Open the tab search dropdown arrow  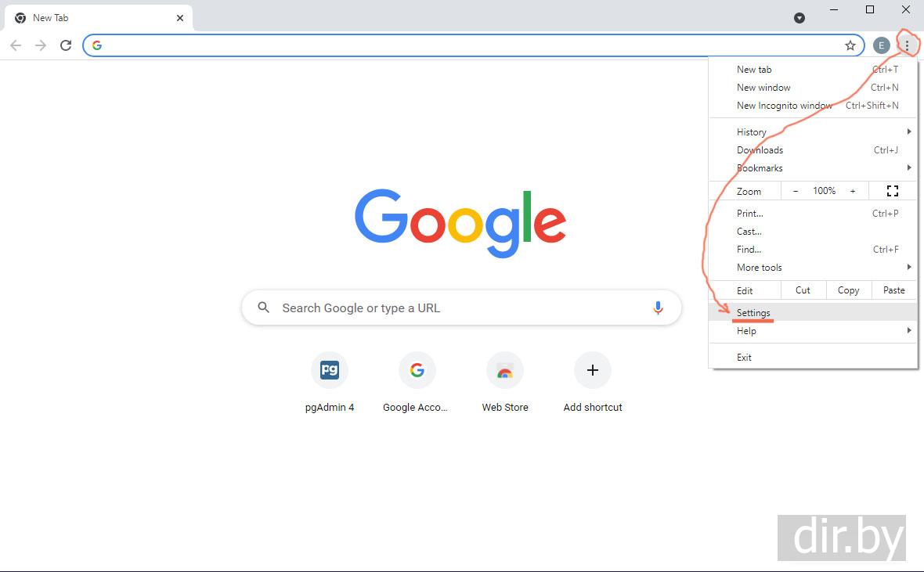tap(799, 18)
